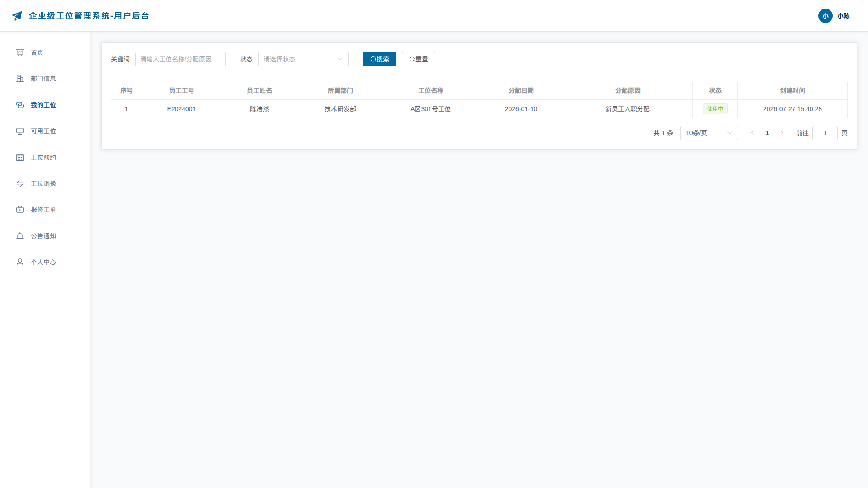868x488 pixels.
Task: Select 我的工位 in sidebar
Action: [x=45, y=105]
